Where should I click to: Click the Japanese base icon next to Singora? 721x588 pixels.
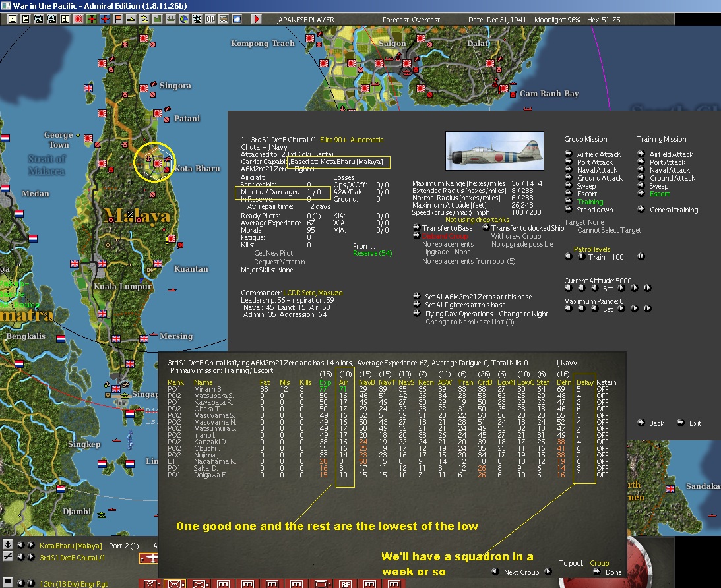(x=144, y=88)
